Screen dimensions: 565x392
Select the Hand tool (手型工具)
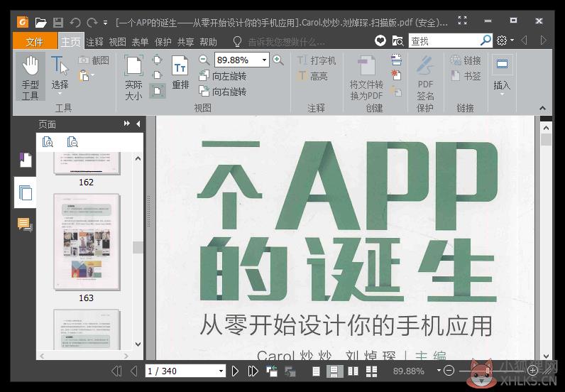tap(31, 77)
